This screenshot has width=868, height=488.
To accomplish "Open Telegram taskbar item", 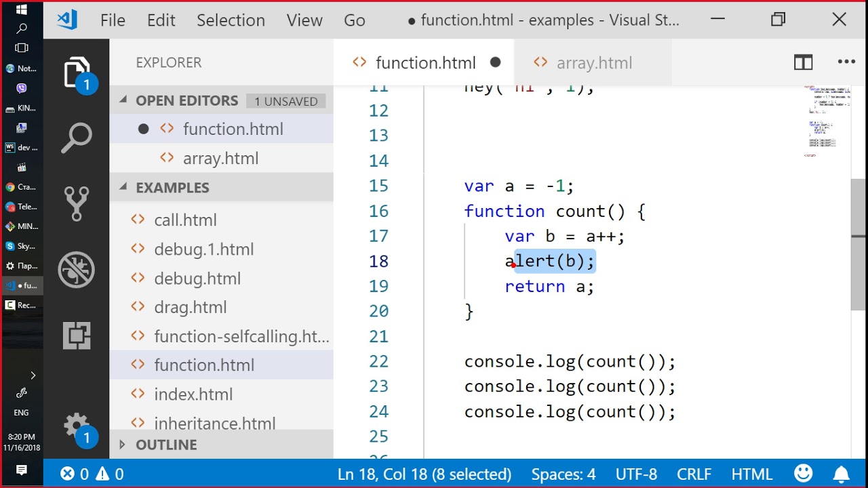I will pyautogui.click(x=21, y=207).
